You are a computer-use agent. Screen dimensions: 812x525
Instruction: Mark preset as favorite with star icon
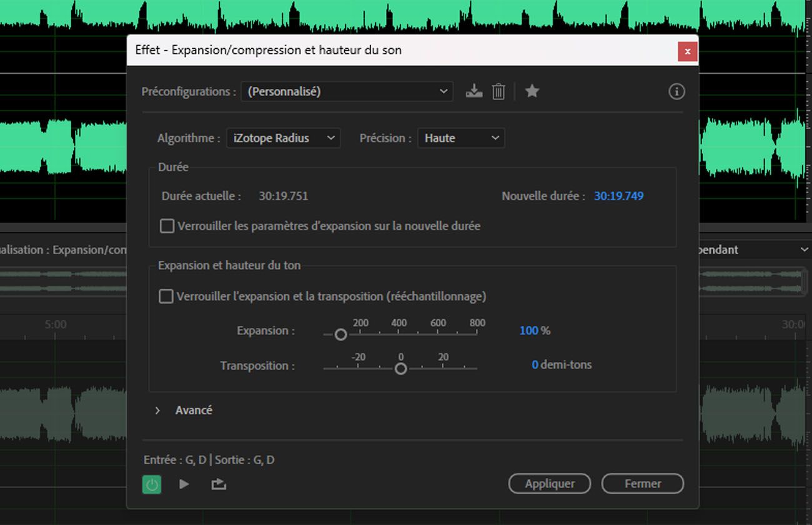(532, 91)
